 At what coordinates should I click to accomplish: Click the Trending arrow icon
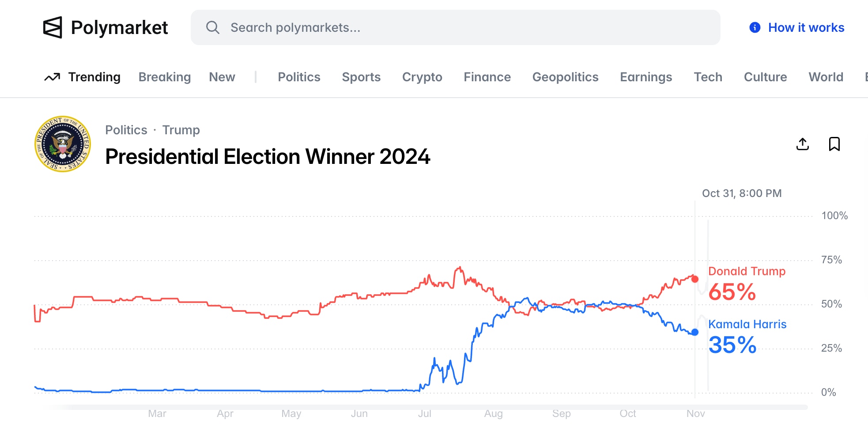52,77
